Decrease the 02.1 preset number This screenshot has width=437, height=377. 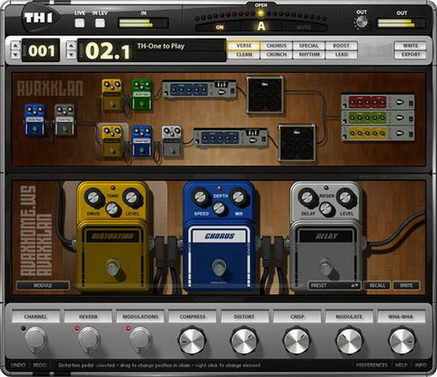pyautogui.click(x=71, y=55)
